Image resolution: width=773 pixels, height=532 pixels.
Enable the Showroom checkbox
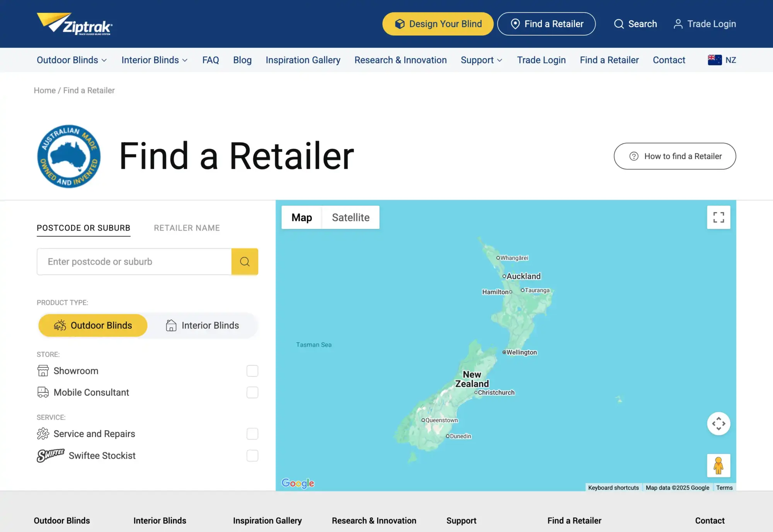[x=252, y=371]
